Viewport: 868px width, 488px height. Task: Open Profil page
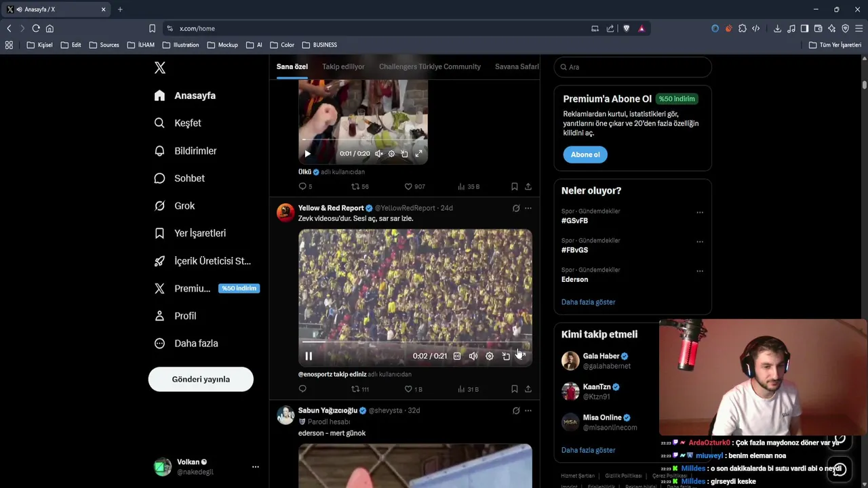click(175, 316)
